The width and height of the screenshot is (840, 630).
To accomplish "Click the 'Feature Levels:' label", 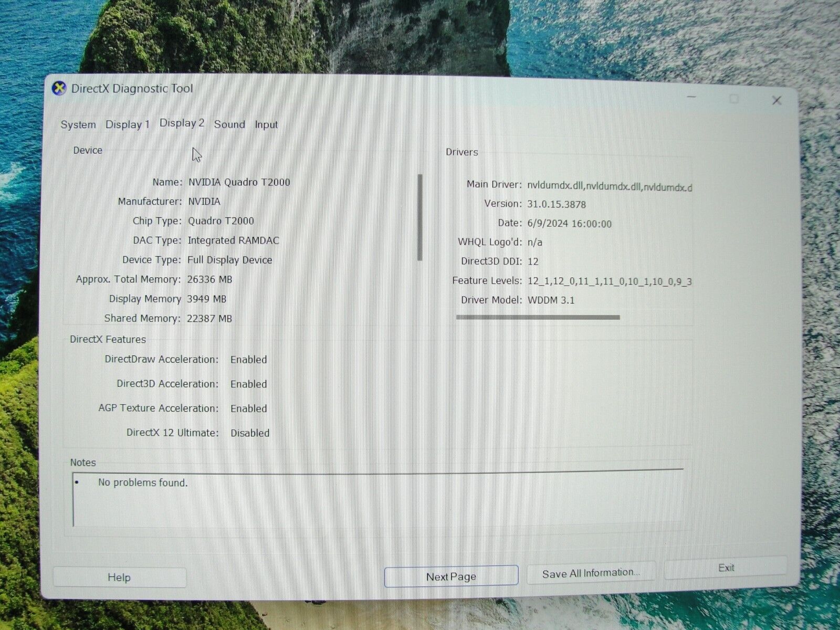I will tap(487, 281).
